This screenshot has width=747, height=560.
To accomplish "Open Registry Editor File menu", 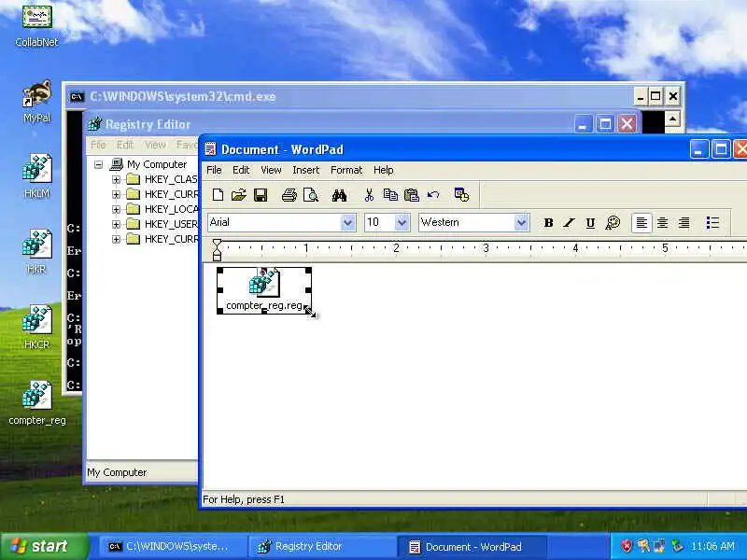I will (98, 145).
